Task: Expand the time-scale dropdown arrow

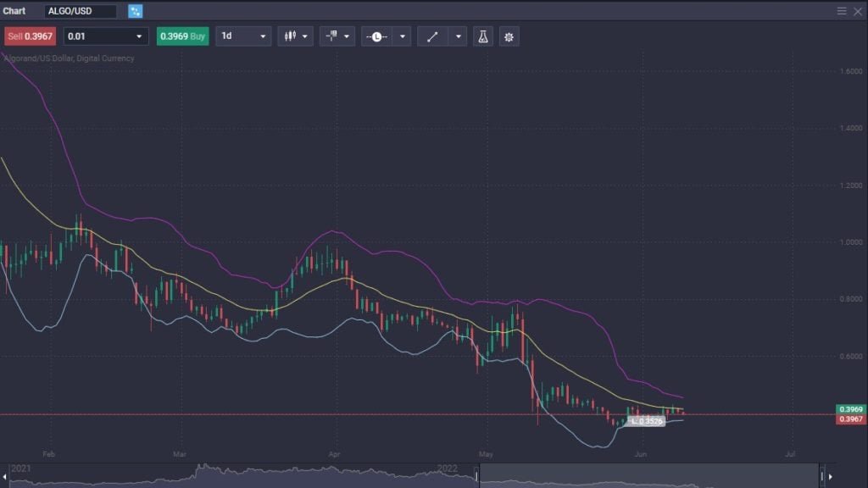Action: click(x=402, y=37)
